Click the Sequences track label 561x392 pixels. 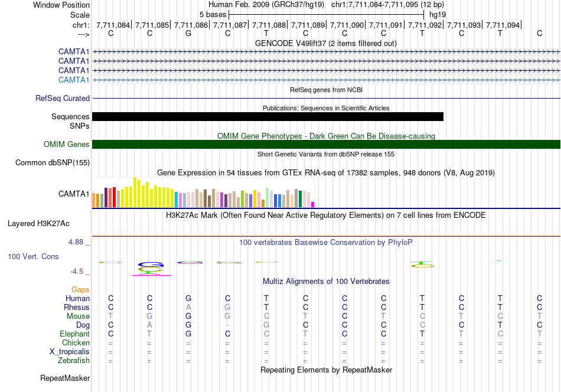70,117
